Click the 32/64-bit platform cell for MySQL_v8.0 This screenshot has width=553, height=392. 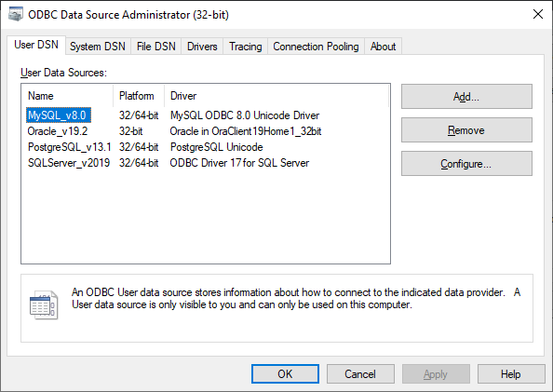click(139, 115)
